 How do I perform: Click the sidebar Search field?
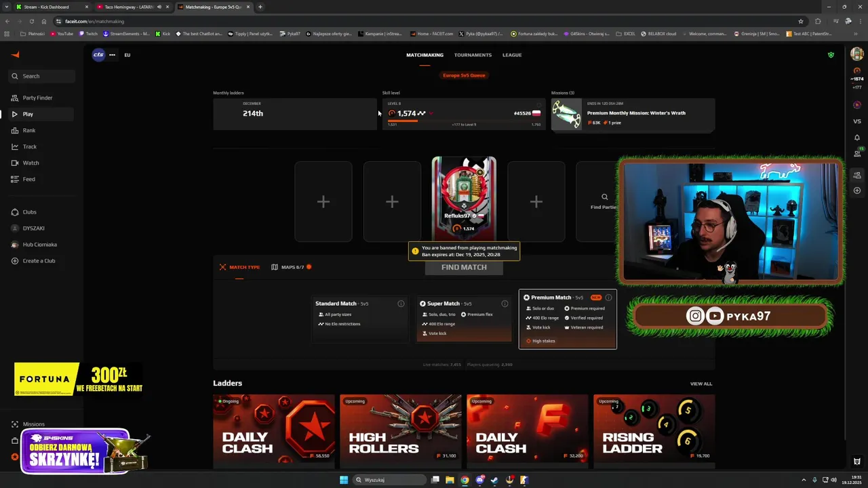[x=41, y=76]
